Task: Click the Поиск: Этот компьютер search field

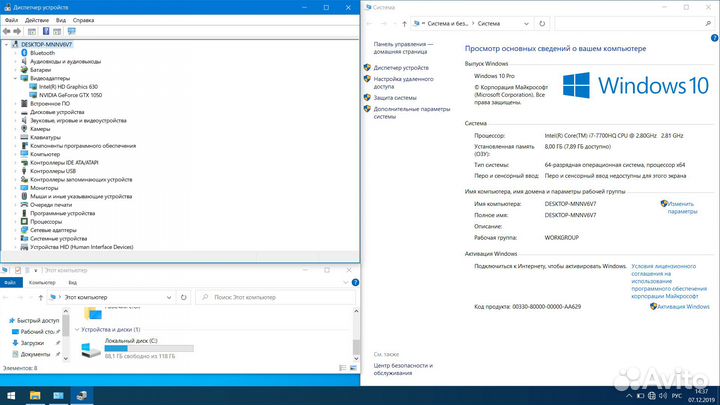Action: (x=276, y=297)
